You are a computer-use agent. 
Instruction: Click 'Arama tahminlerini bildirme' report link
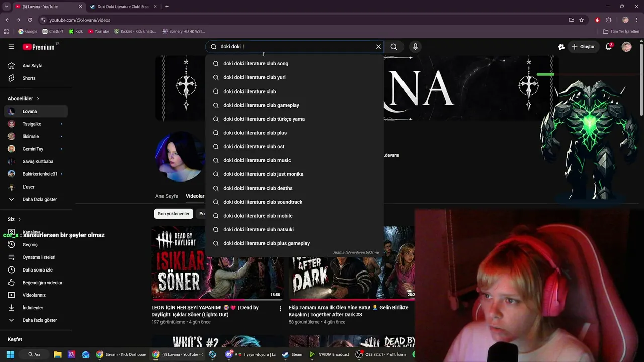tap(356, 253)
